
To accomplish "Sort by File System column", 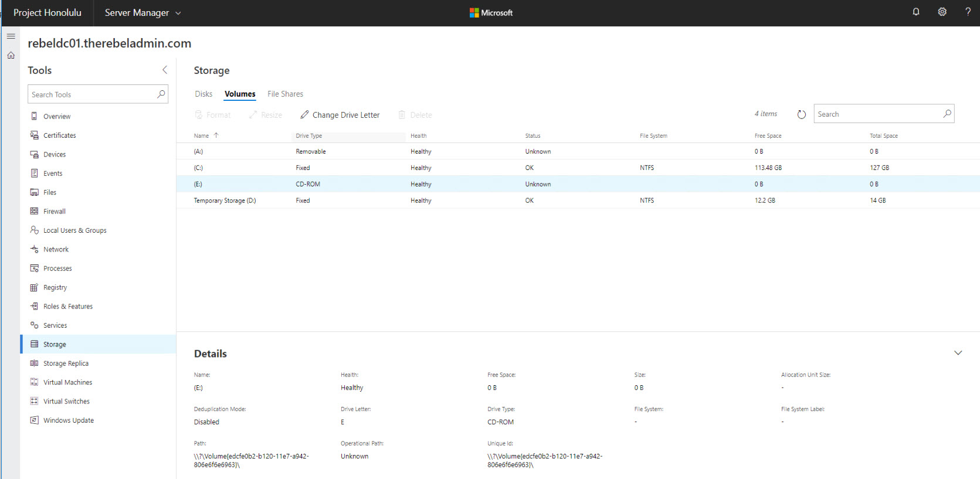I will (653, 136).
